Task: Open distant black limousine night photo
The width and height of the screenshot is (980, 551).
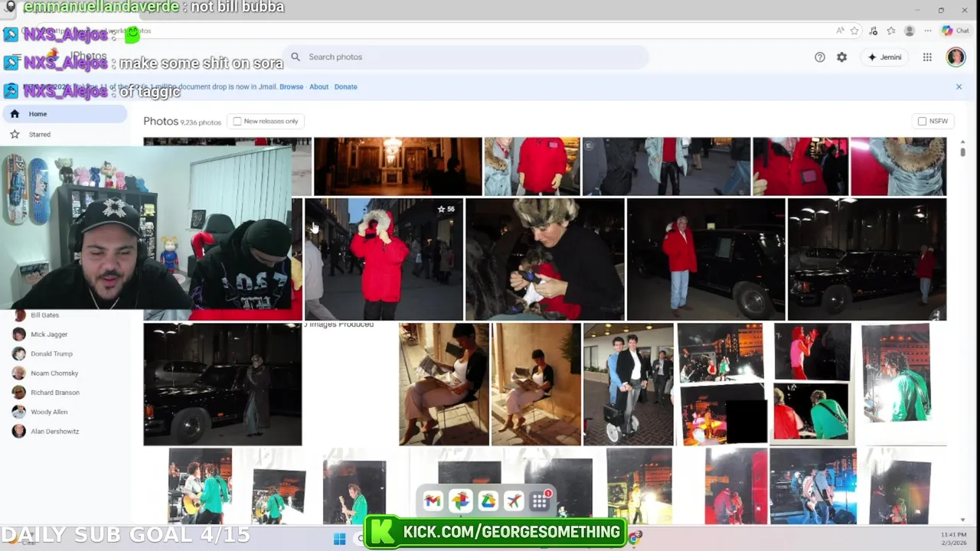Action: [867, 259]
